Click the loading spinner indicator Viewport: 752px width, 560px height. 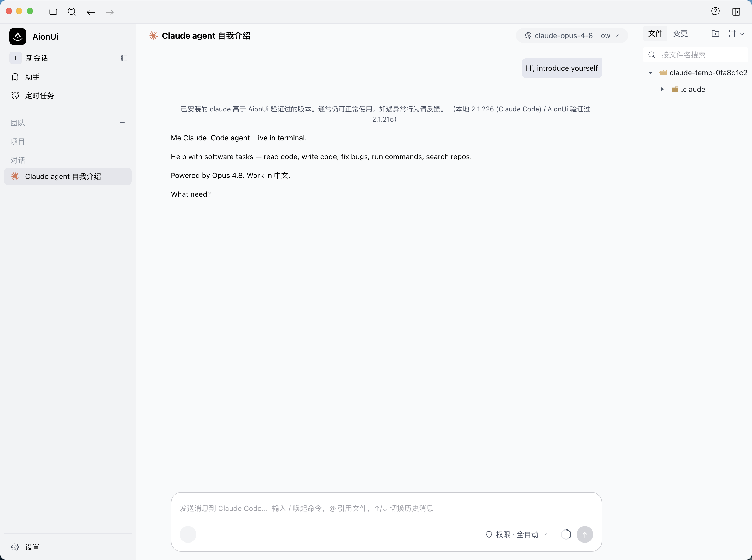pyautogui.click(x=566, y=535)
